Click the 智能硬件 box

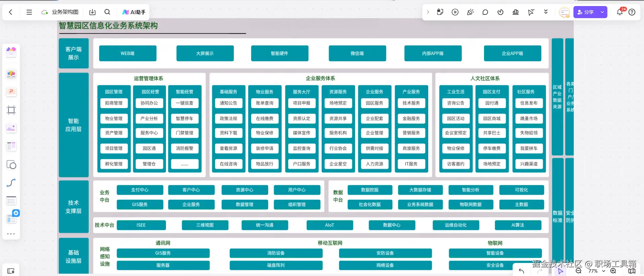pos(280,53)
